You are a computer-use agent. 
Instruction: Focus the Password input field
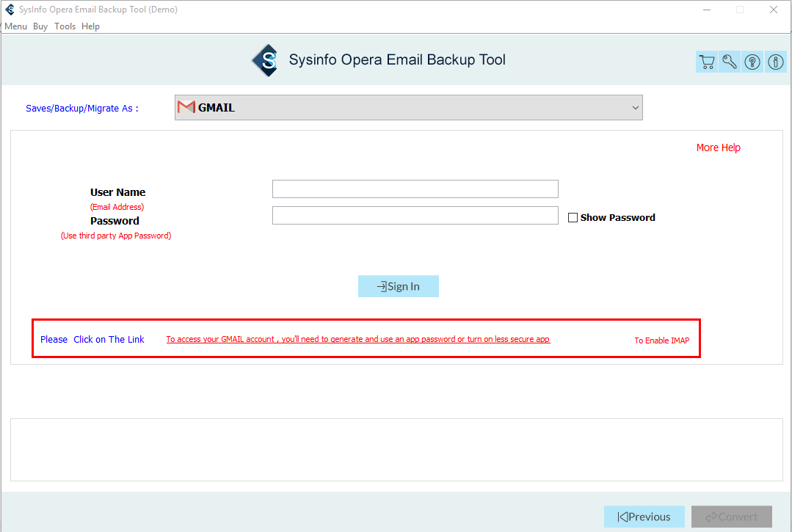tap(415, 215)
